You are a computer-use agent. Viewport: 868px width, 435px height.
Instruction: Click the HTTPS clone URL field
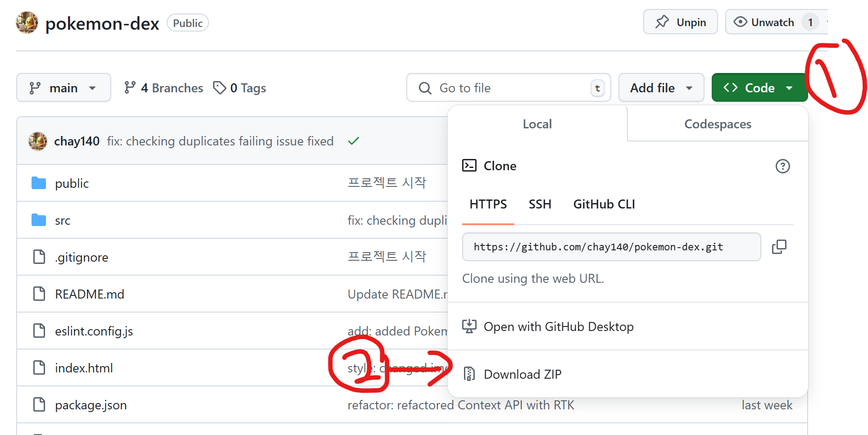pyautogui.click(x=611, y=247)
